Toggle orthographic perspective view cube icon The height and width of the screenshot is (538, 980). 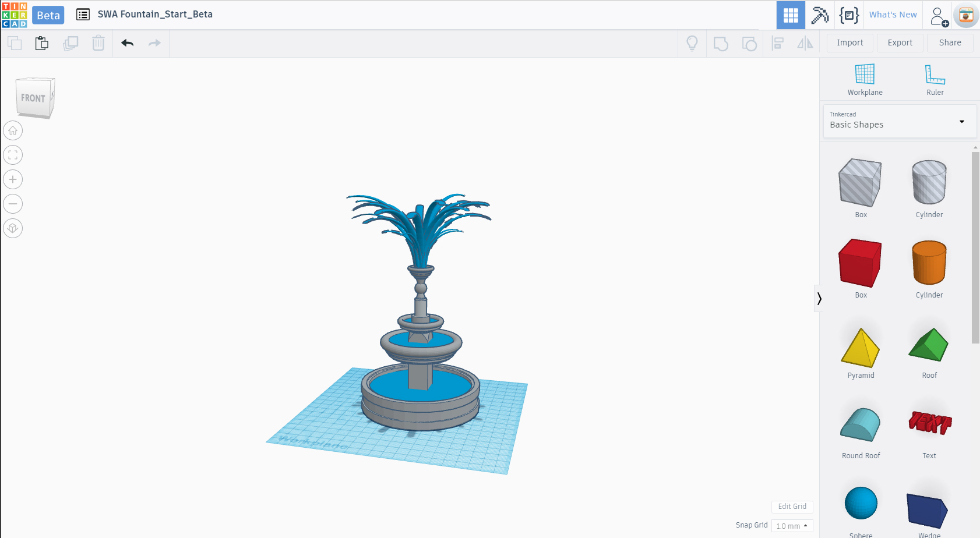pyautogui.click(x=13, y=228)
